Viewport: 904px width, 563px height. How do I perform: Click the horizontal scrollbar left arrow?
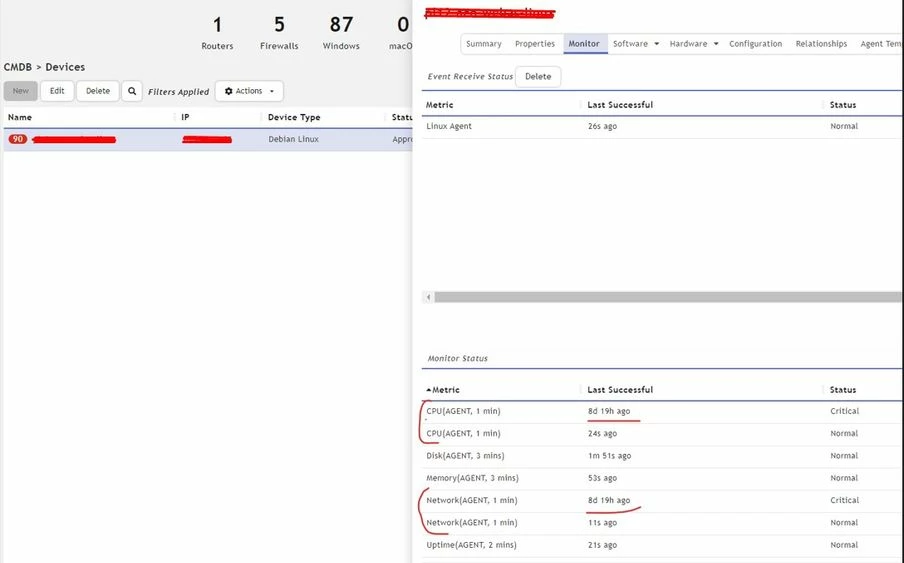pos(428,297)
